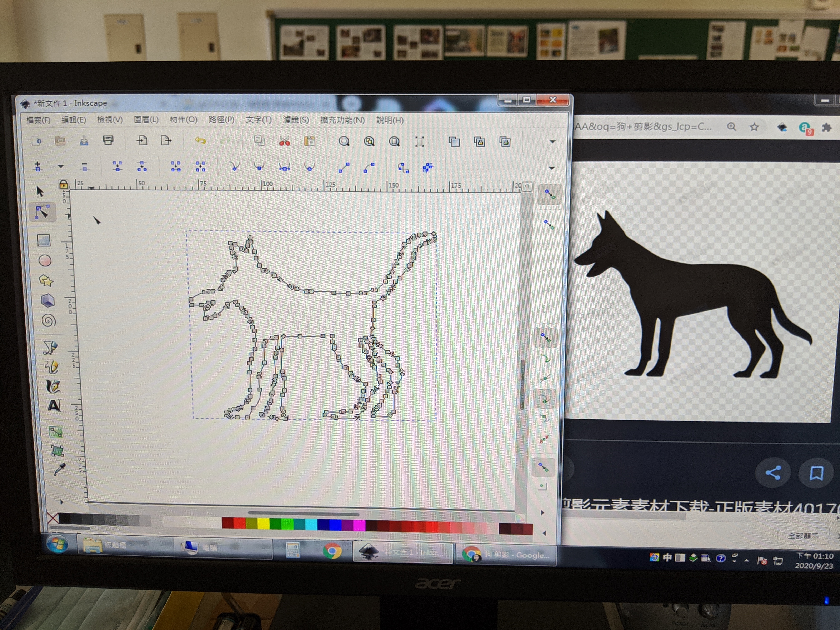This screenshot has width=840, height=630.
Task: Click the Undo arrow icon
Action: click(200, 141)
